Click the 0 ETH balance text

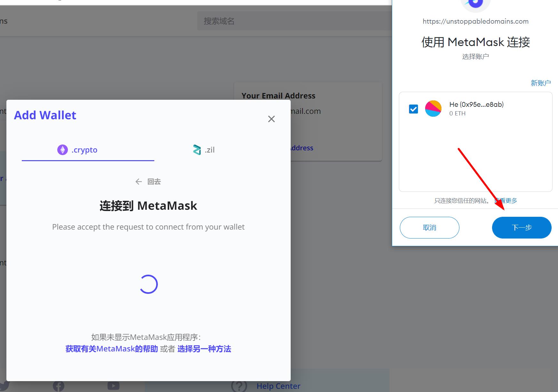click(457, 114)
